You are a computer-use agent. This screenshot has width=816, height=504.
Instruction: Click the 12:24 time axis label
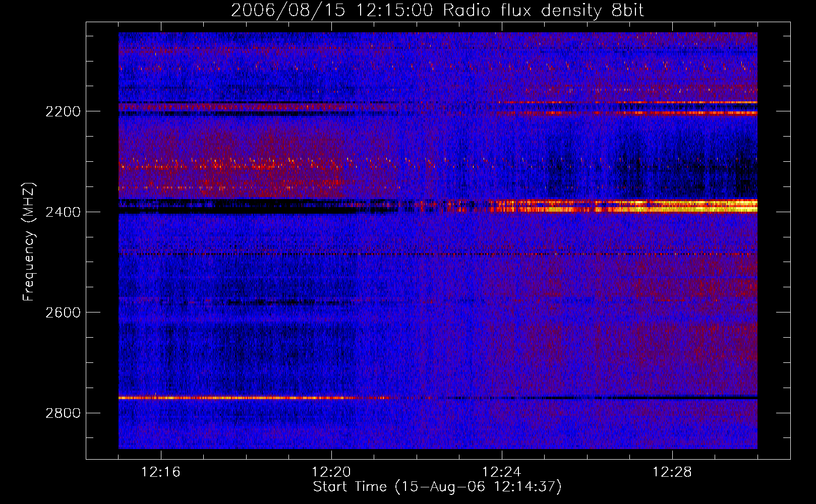[x=502, y=472]
